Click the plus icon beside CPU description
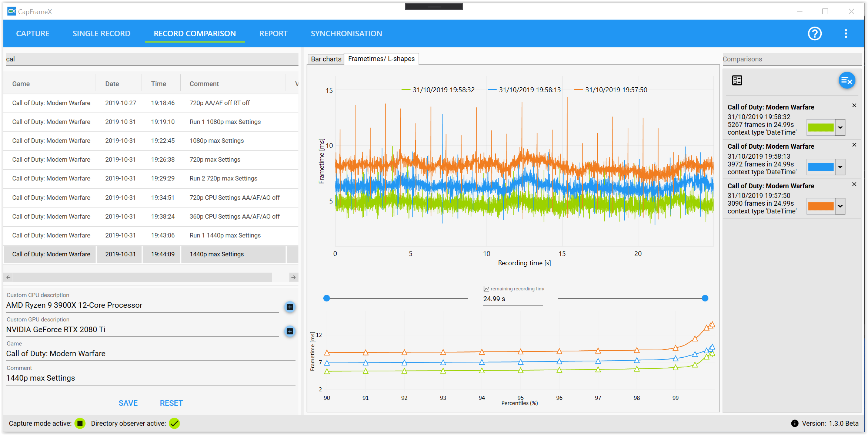 290,307
